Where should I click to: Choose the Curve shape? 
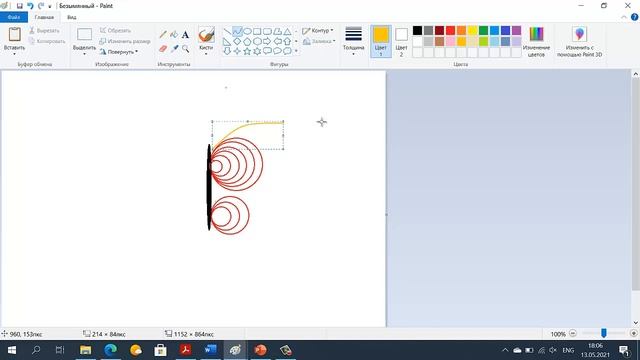coord(237,31)
